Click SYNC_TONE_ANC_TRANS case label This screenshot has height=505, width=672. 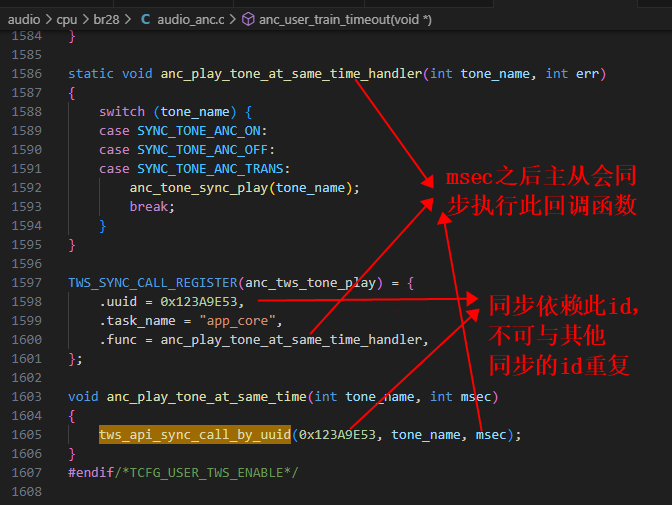pyautogui.click(x=210, y=169)
